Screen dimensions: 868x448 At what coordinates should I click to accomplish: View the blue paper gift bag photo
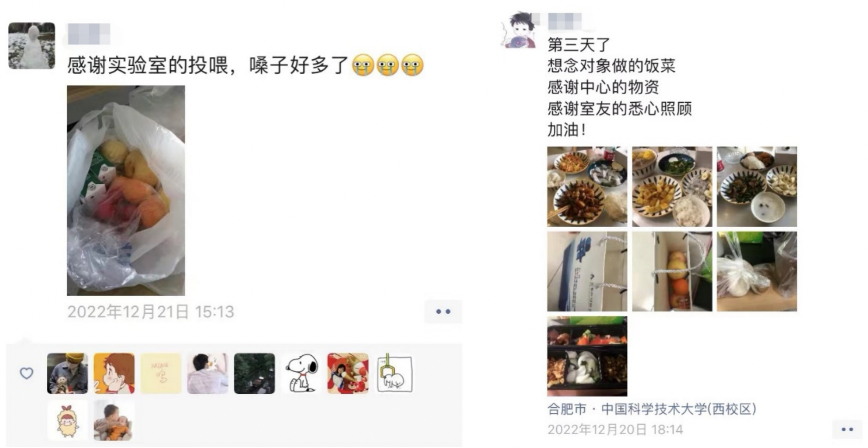(x=587, y=271)
